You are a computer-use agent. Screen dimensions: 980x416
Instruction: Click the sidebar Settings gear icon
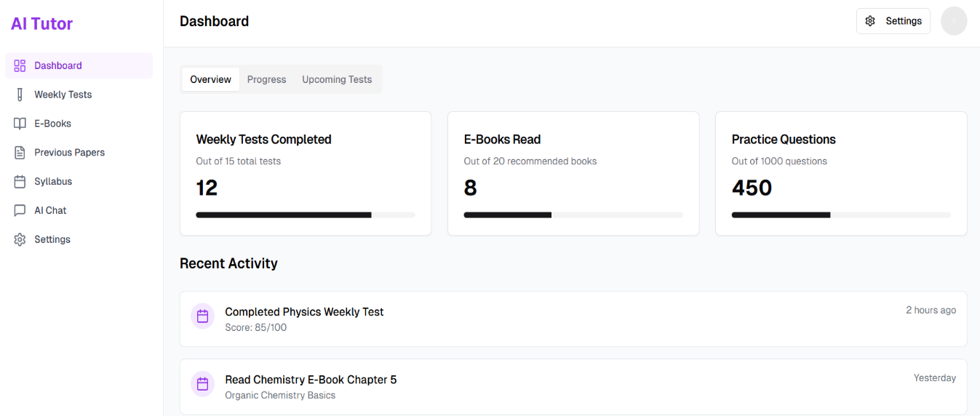click(20, 239)
